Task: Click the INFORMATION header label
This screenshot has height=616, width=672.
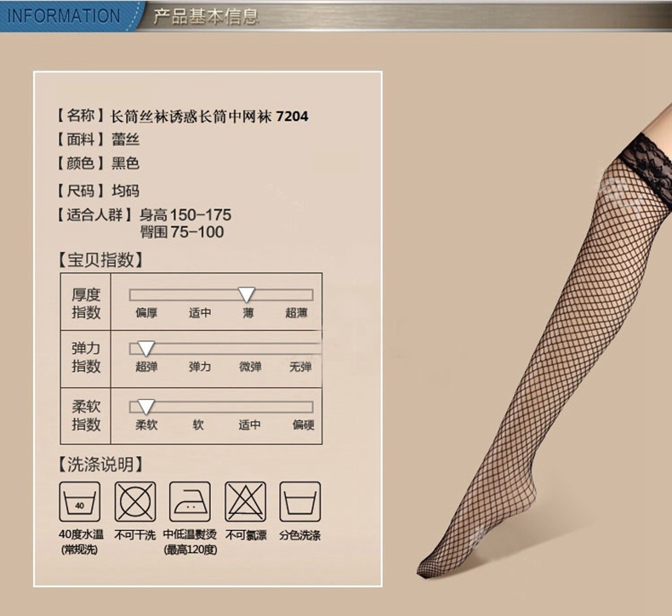Action: coord(65,16)
